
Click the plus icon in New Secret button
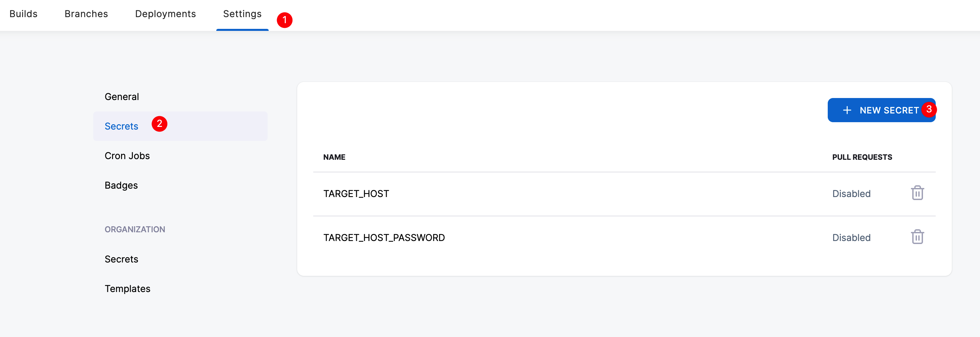coord(847,110)
